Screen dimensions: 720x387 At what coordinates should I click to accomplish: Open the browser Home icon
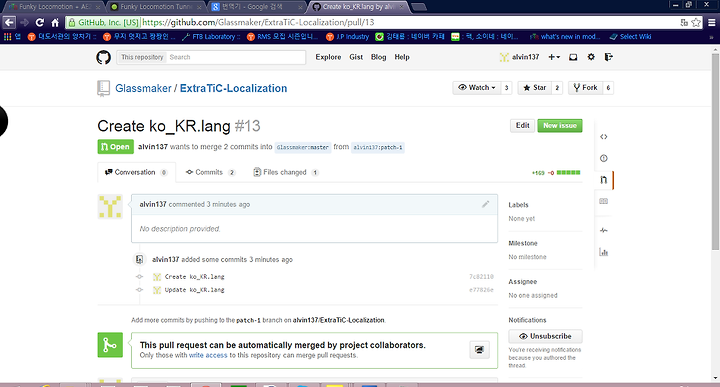[55, 22]
